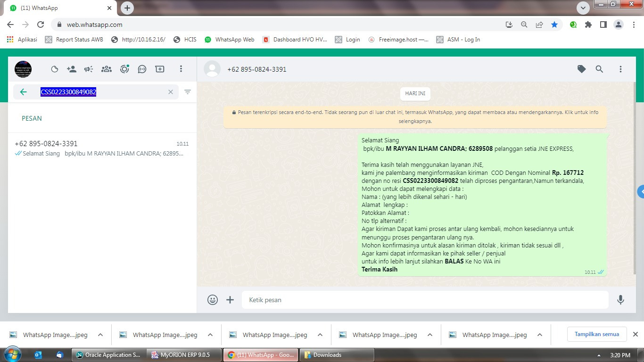Open the Extensions puzzle icon

tap(588, 25)
